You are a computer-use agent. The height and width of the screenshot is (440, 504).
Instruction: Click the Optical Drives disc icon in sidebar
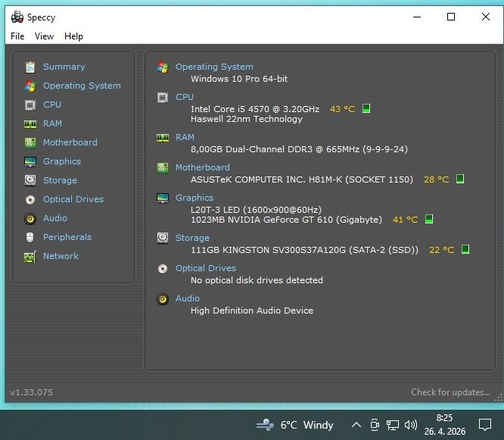tap(30, 200)
